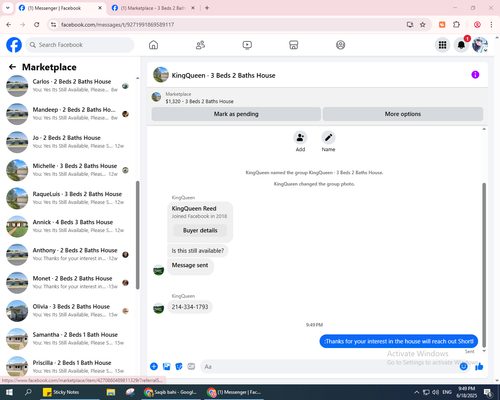Attach a photo using the image icon

tap(166, 366)
